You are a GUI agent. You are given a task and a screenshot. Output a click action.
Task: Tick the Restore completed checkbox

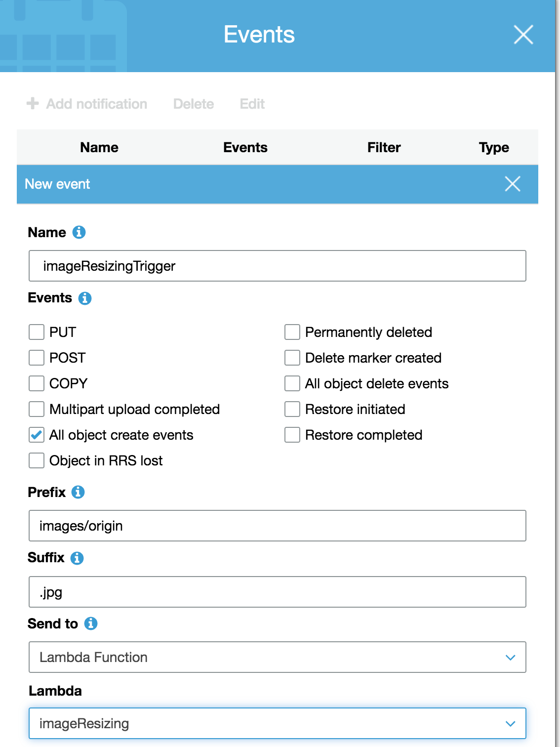[x=292, y=435]
